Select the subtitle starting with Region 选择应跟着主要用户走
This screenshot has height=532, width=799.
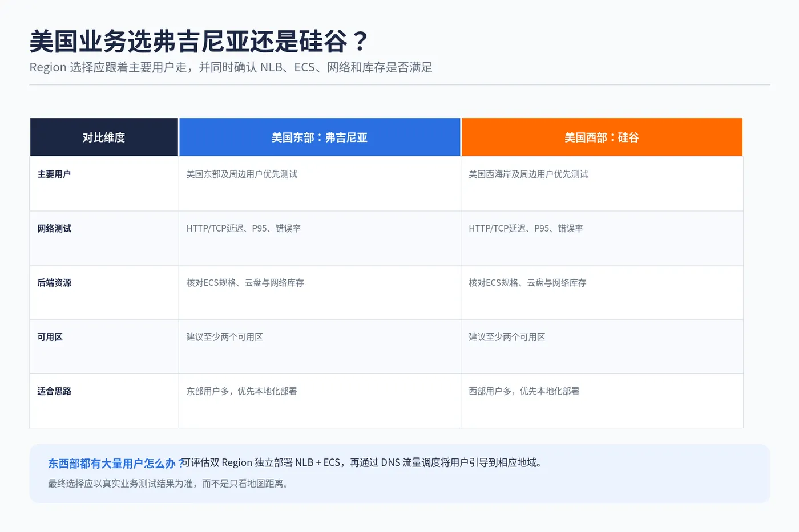point(231,67)
